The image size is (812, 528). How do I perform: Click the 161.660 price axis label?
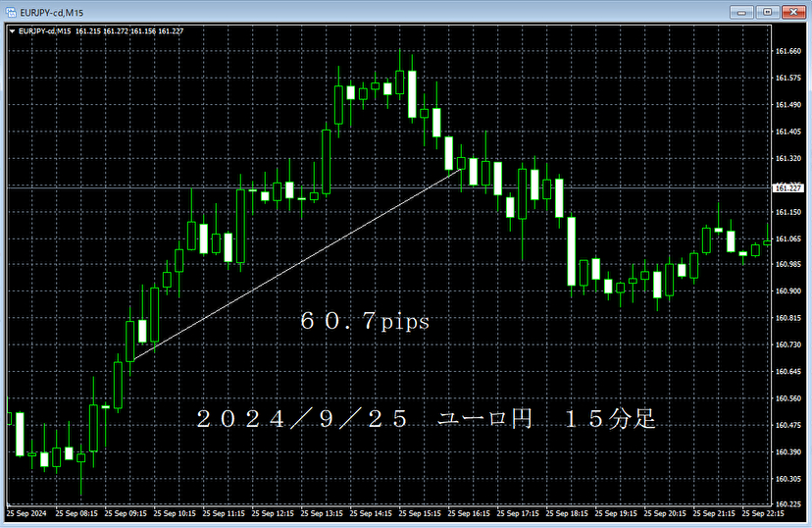coord(788,51)
